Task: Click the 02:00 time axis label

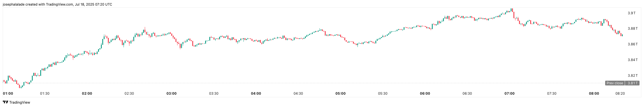Action: [x=87, y=94]
